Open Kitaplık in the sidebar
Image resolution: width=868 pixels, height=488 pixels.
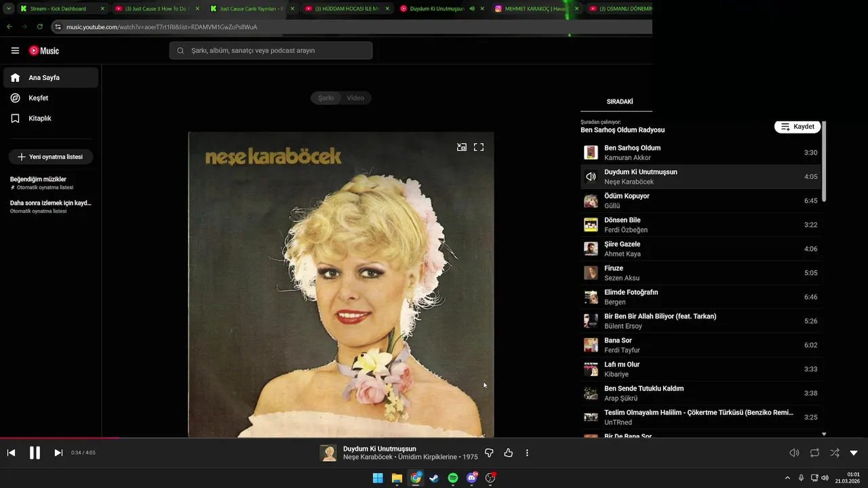[x=51, y=118]
